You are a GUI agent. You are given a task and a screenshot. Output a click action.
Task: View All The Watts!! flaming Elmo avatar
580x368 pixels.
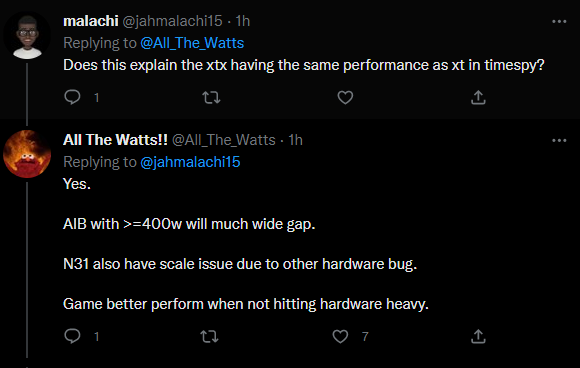[x=27, y=154]
